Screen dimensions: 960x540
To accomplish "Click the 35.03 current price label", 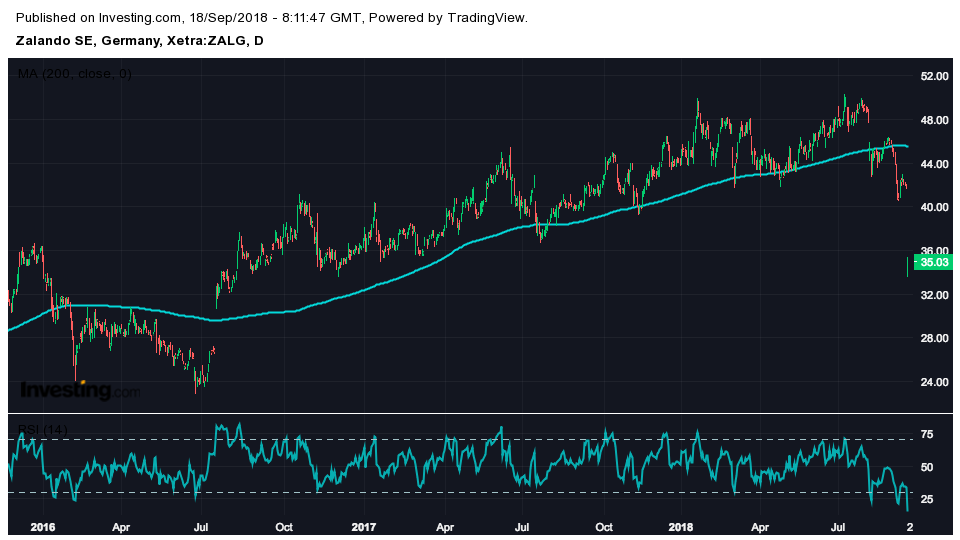I will click(x=934, y=263).
